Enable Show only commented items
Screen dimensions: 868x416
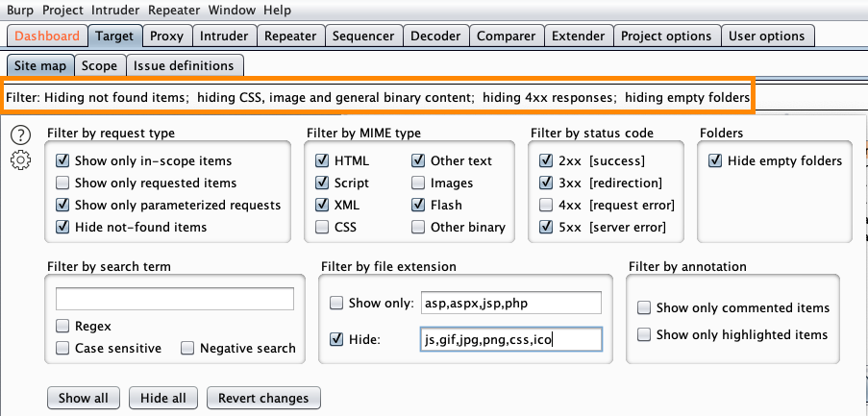[644, 308]
